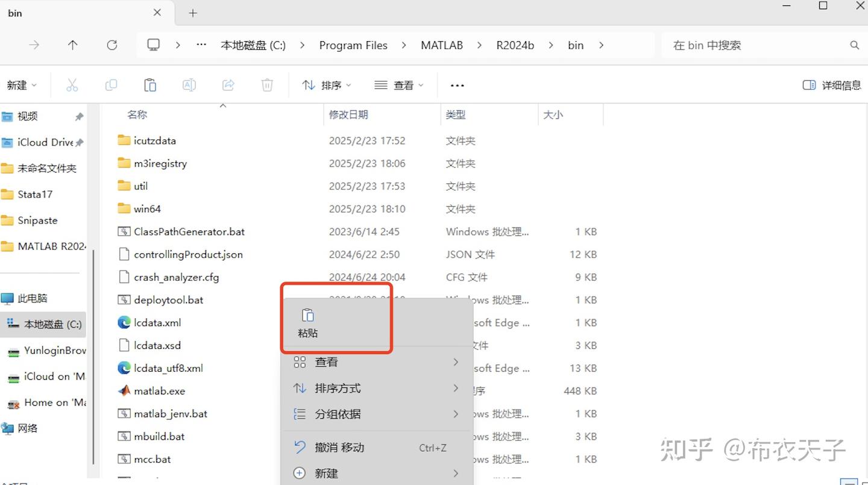Click the Rename toolbar icon
The height and width of the screenshot is (485, 868).
[x=189, y=85]
